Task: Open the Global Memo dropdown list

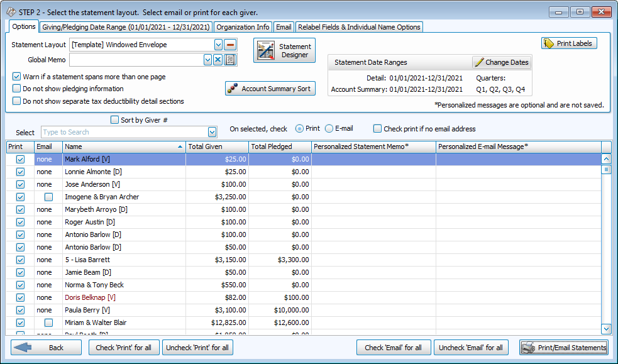Action: click(207, 60)
